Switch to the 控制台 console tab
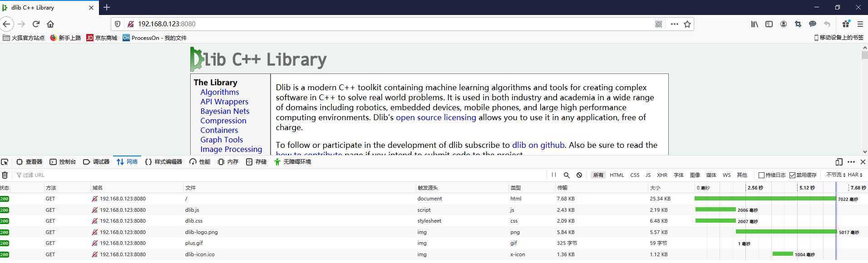 coord(63,162)
